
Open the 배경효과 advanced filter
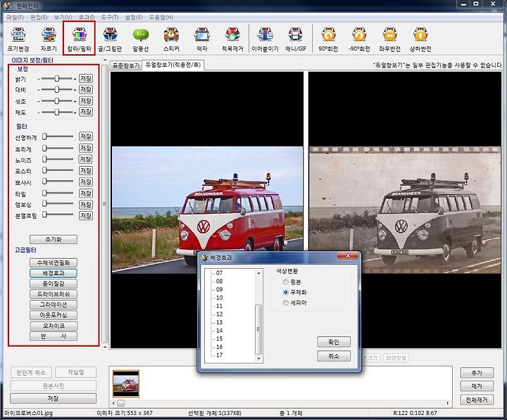click(x=54, y=273)
